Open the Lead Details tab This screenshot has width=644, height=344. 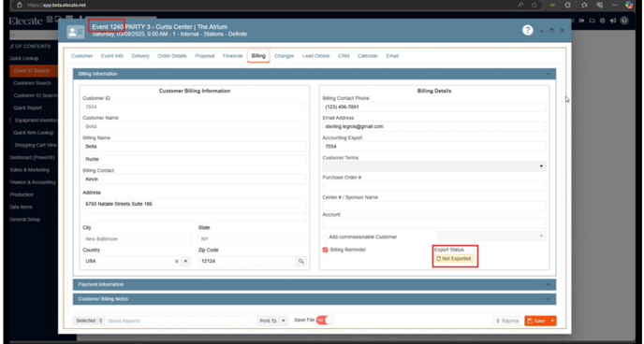pyautogui.click(x=315, y=56)
